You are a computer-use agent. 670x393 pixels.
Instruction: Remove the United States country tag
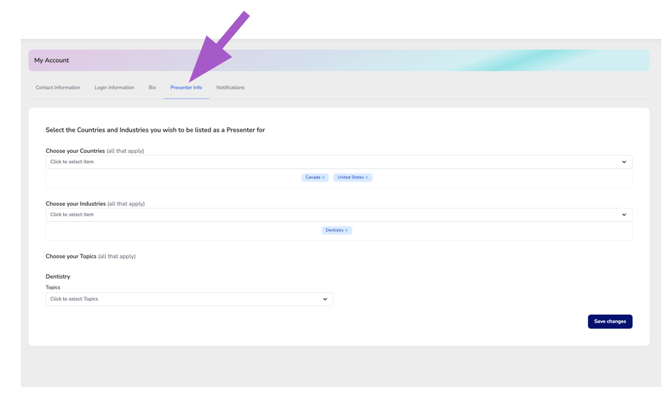(367, 177)
